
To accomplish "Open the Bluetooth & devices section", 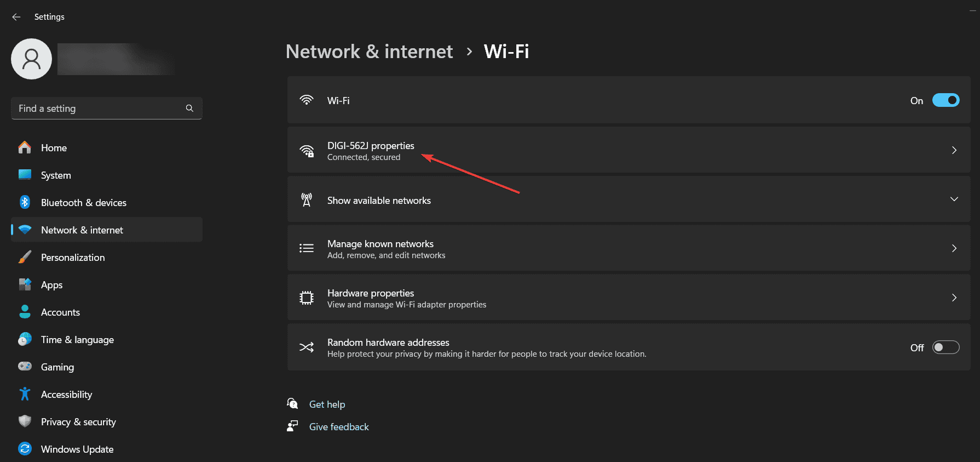I will tap(83, 202).
